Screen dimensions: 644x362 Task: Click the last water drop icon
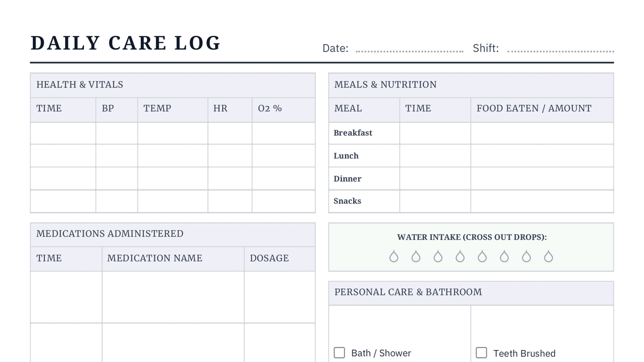548,256
